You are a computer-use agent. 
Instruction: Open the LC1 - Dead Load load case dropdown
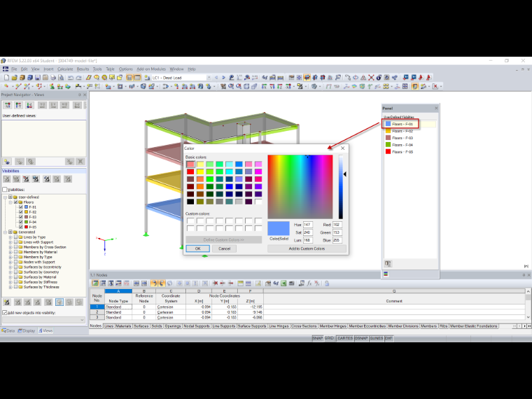pyautogui.click(x=209, y=78)
